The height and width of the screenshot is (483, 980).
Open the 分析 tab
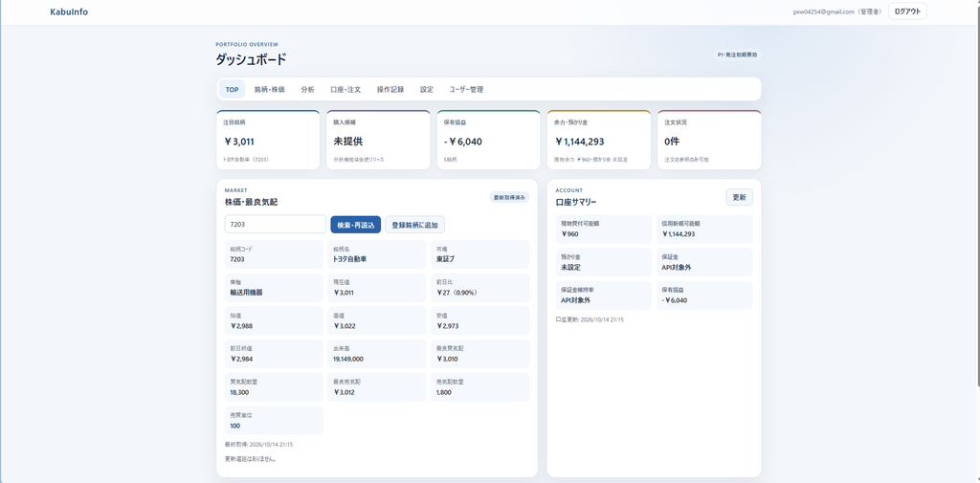pyautogui.click(x=307, y=89)
